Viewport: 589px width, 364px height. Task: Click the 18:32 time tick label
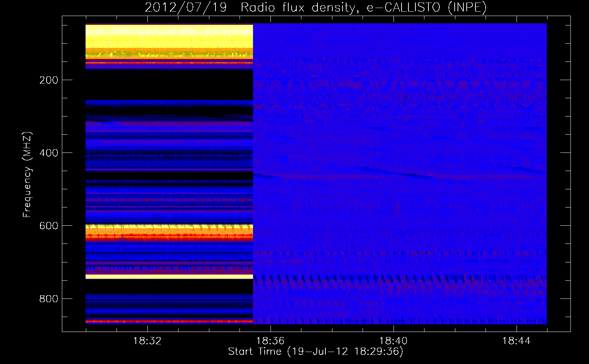click(147, 341)
